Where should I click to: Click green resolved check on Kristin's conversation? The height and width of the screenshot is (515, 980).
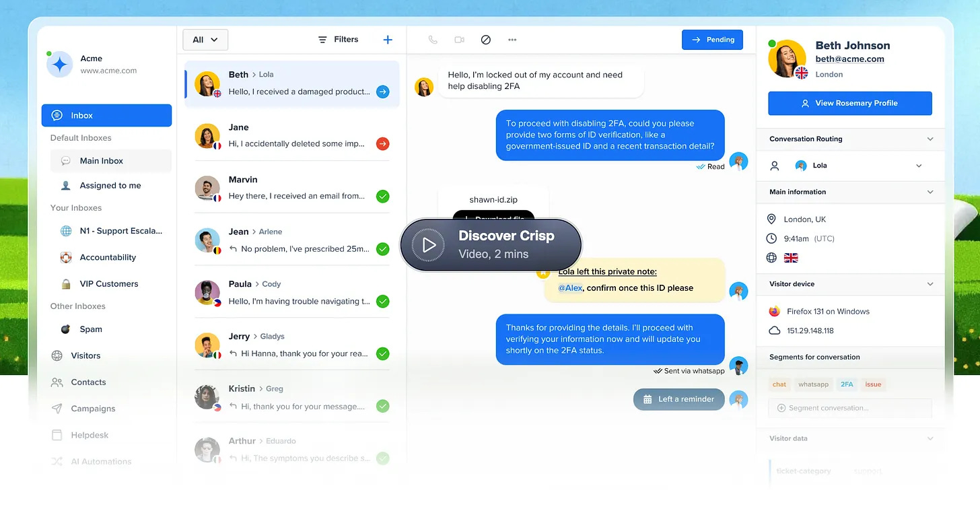(382, 406)
